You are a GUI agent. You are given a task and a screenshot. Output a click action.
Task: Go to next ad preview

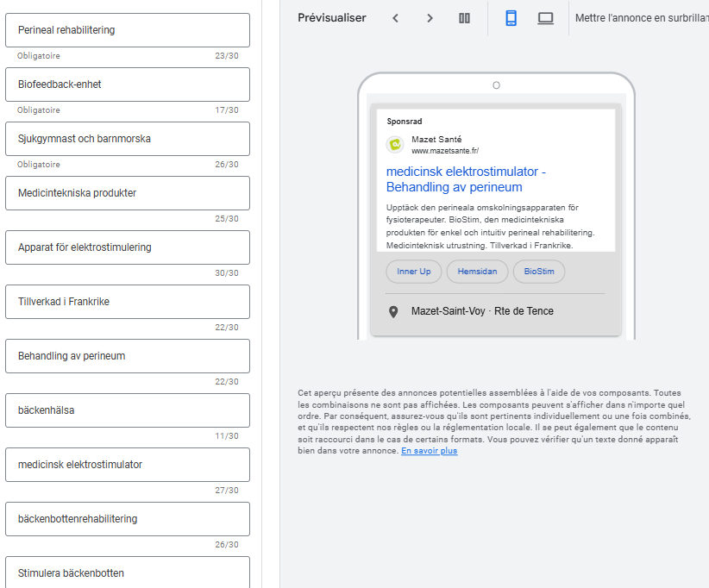coord(430,18)
